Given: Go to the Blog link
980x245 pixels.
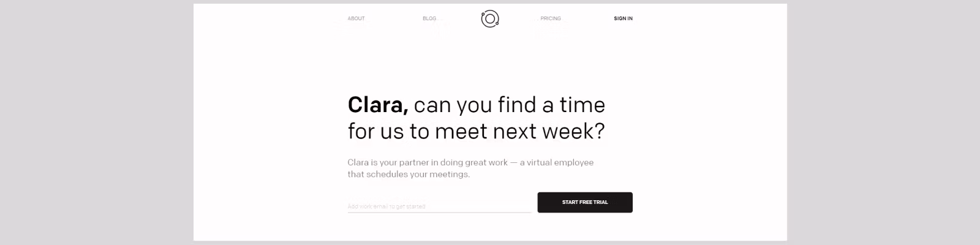Looking at the screenshot, I should 429,18.
